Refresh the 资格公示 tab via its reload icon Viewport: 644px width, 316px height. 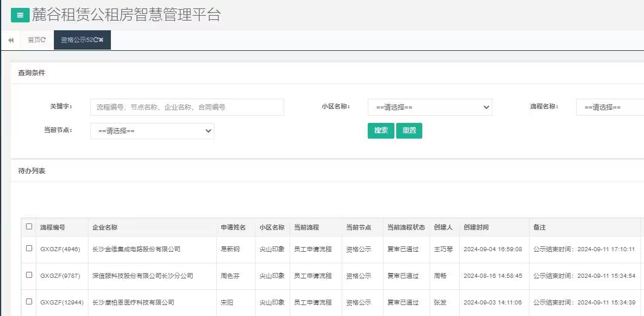pos(96,40)
